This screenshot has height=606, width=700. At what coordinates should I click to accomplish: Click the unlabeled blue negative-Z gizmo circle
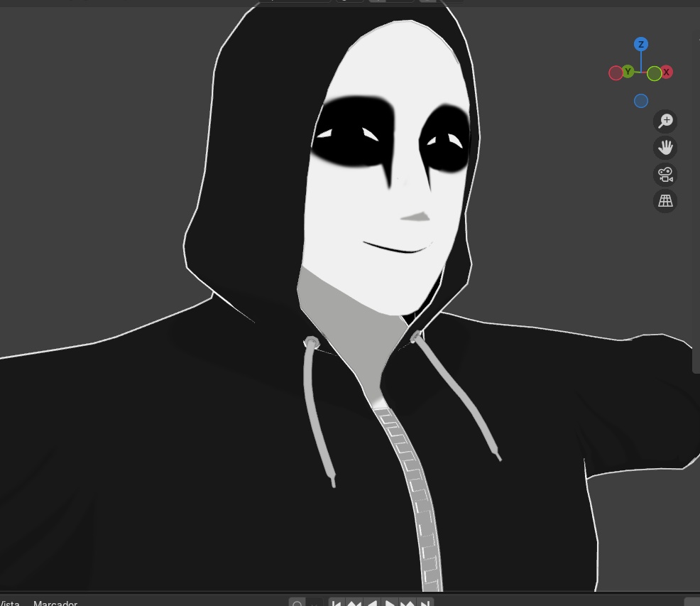[640, 101]
